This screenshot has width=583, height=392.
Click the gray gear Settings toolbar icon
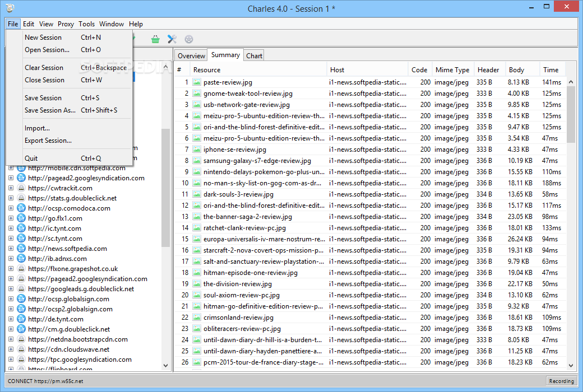click(x=189, y=39)
